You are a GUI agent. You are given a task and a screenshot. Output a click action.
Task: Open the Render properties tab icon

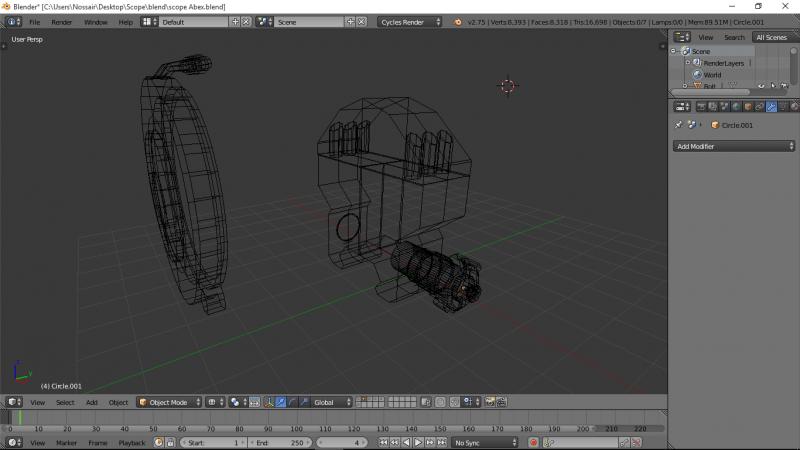pyautogui.click(x=701, y=107)
